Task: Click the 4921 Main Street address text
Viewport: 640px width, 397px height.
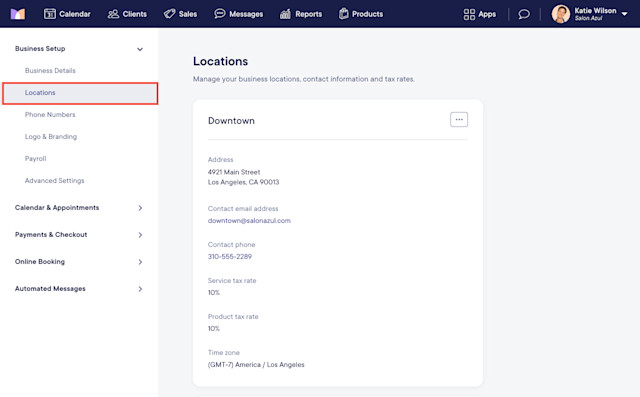Action: pyautogui.click(x=234, y=172)
